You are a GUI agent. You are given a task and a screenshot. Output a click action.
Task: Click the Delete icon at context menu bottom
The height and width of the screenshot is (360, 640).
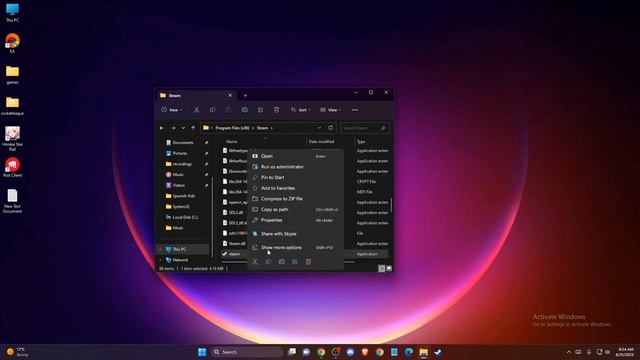(x=308, y=262)
